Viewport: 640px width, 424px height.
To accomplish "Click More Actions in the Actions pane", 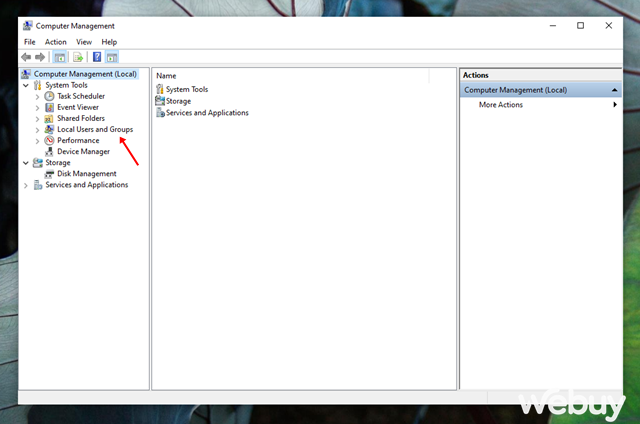I will [501, 105].
